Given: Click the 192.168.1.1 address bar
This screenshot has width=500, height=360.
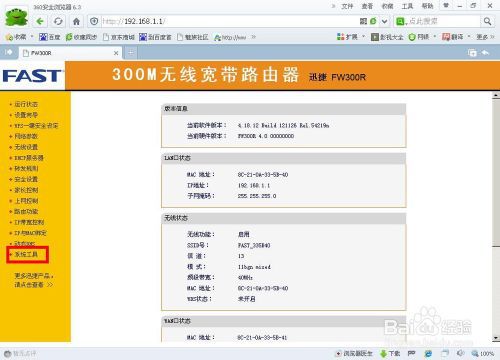Looking at the screenshot, I should 230,22.
